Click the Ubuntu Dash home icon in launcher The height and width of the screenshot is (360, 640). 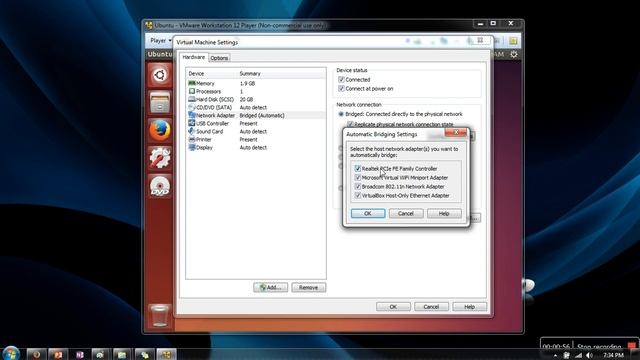click(160, 76)
